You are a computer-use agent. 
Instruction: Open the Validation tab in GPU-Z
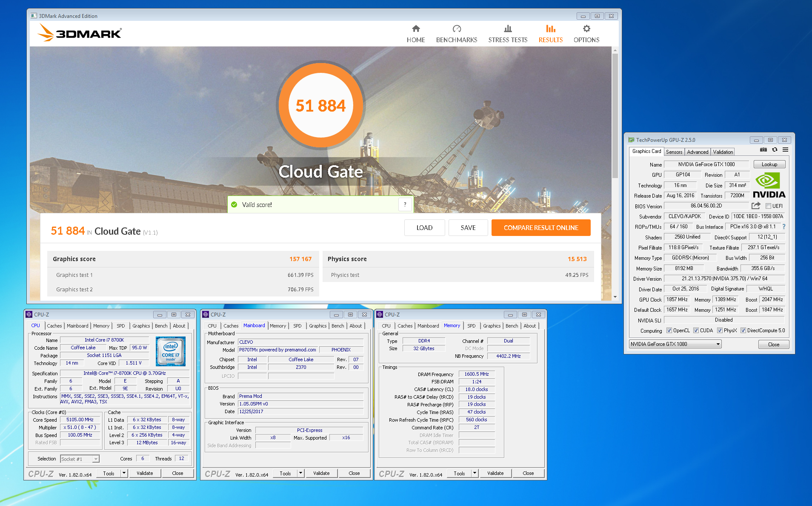[723, 152]
